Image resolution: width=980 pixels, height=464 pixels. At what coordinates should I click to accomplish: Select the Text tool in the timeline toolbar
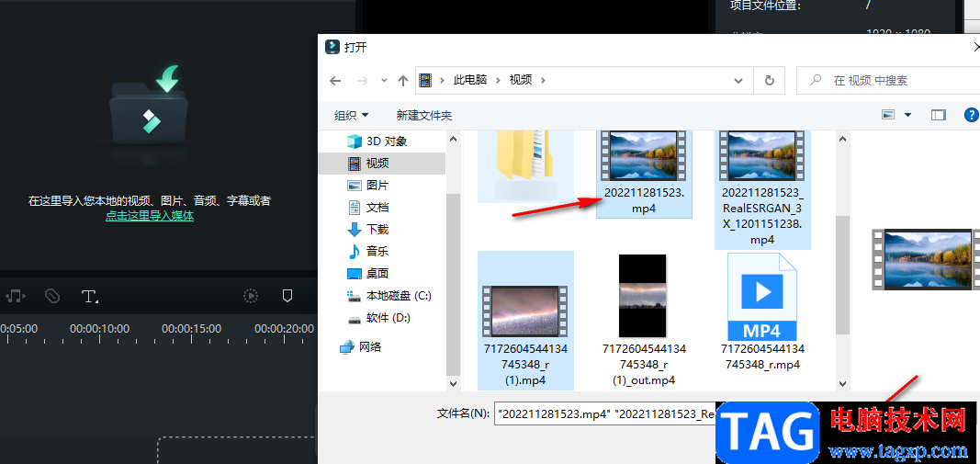(x=90, y=296)
